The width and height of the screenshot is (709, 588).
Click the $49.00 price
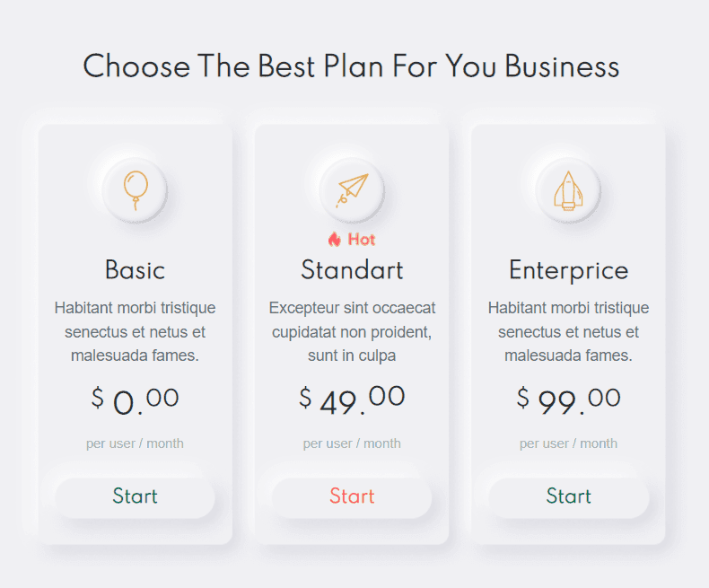tap(352, 400)
